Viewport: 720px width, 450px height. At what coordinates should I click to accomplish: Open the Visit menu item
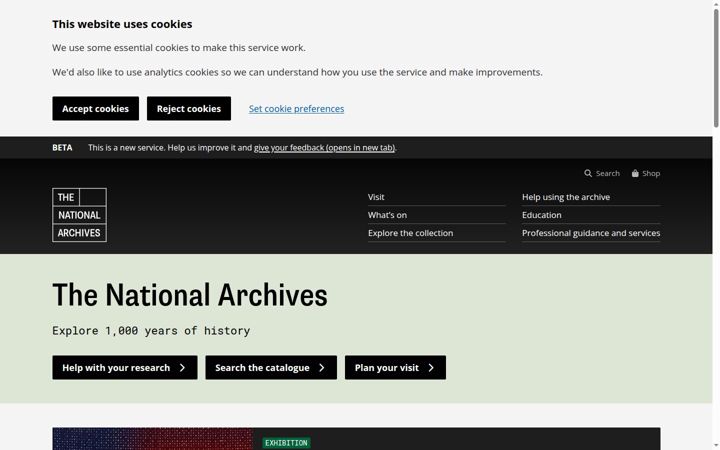376,197
